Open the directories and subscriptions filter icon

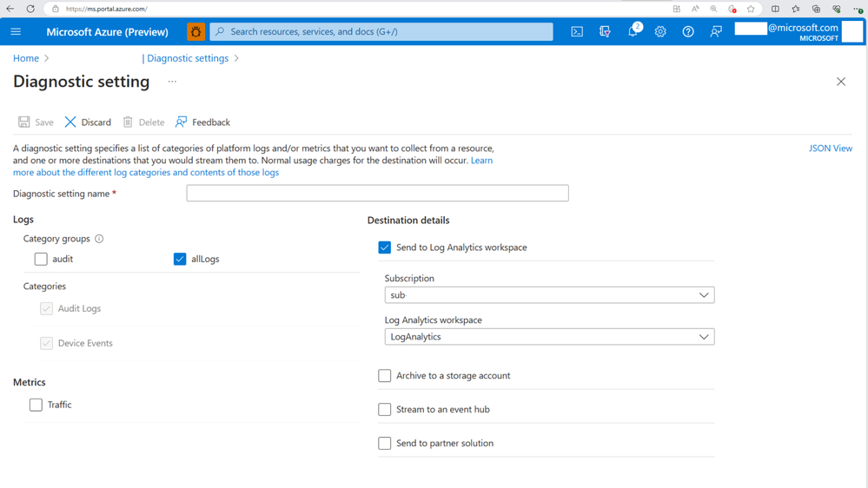(x=605, y=31)
